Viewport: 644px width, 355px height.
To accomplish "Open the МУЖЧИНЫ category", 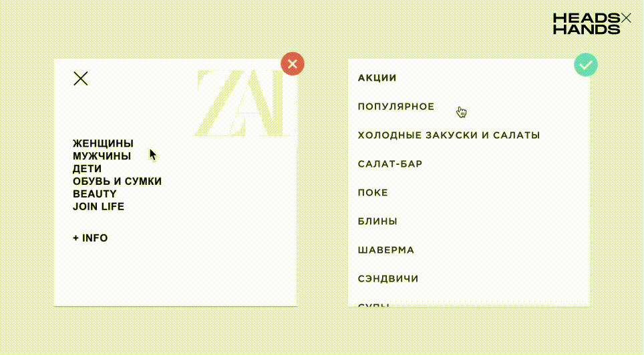I will 102,156.
